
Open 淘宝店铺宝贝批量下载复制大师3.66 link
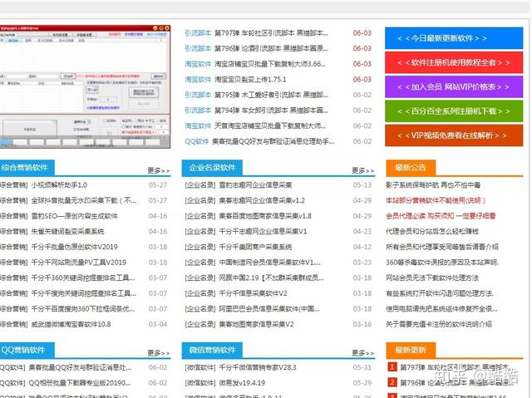(x=270, y=64)
